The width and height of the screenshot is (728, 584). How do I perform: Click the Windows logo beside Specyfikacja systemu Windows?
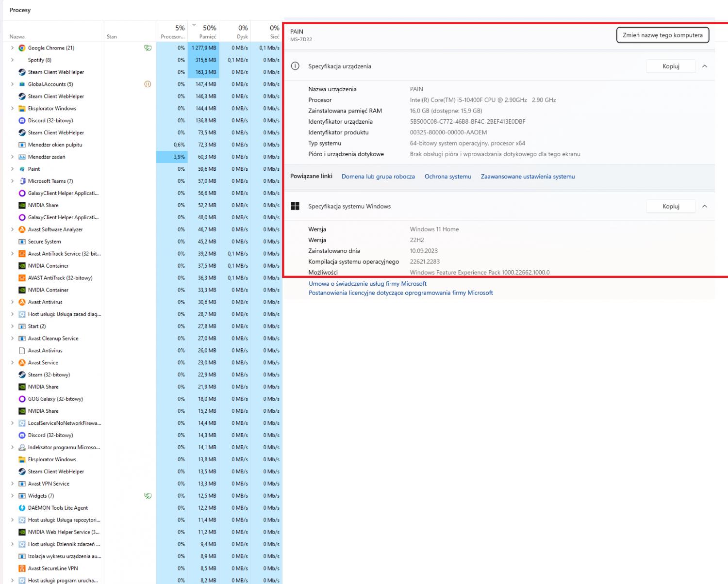tap(295, 206)
